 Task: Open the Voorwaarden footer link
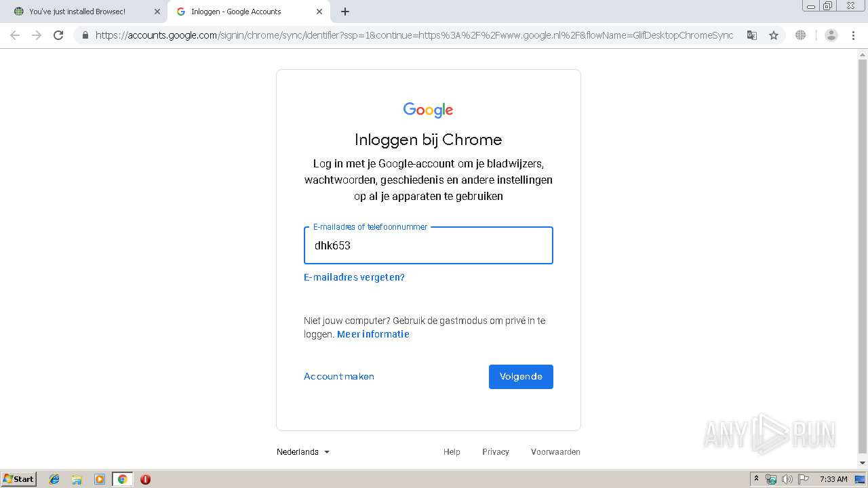click(x=555, y=452)
